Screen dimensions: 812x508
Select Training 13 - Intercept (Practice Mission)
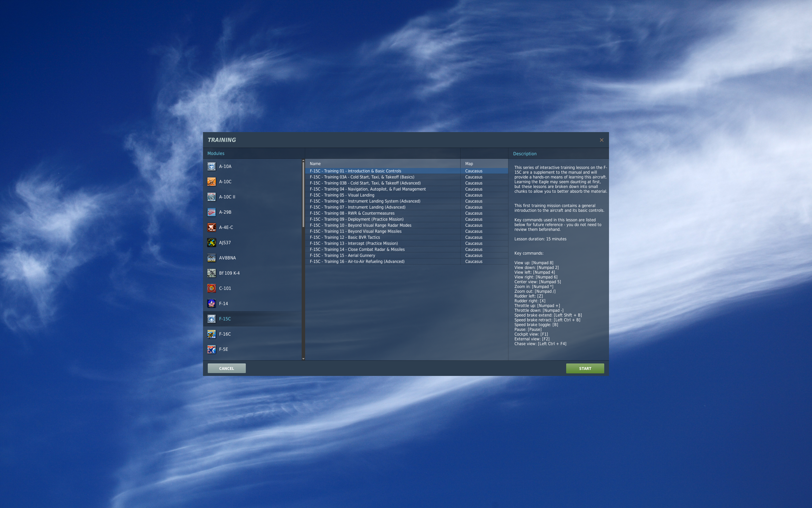click(x=406, y=244)
